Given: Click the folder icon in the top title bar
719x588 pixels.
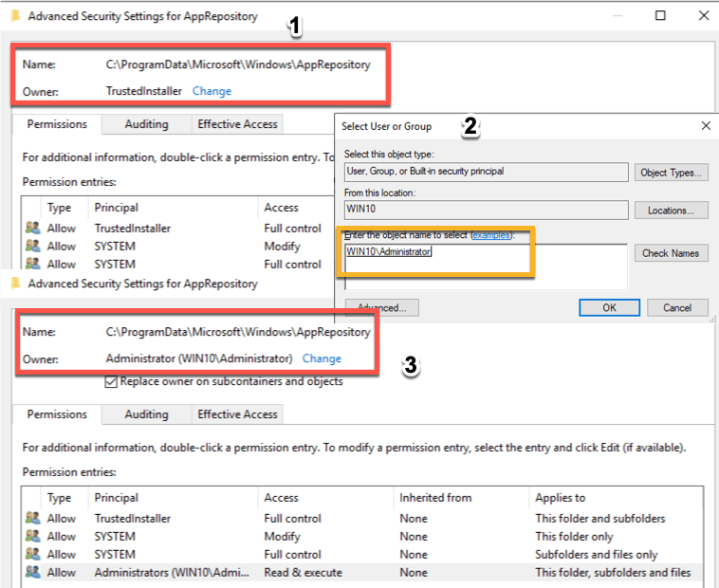Looking at the screenshot, I should pyautogui.click(x=15, y=16).
